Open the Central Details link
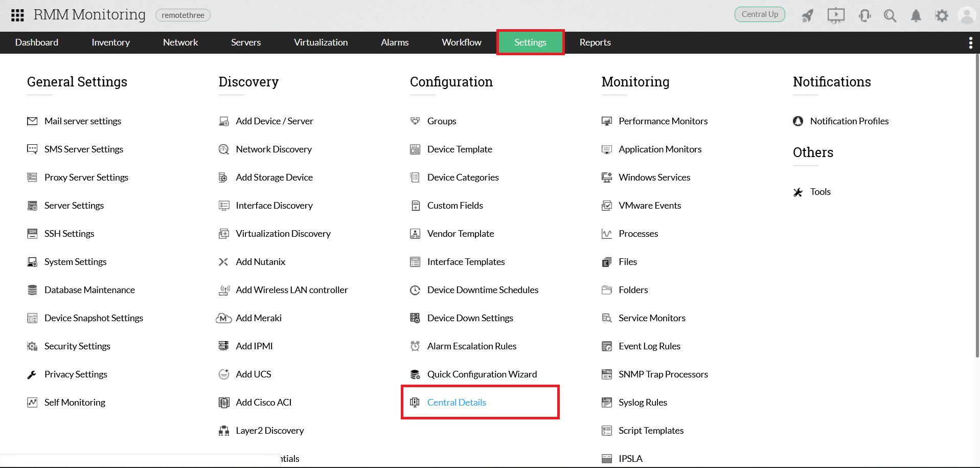The image size is (980, 468). 457,403
